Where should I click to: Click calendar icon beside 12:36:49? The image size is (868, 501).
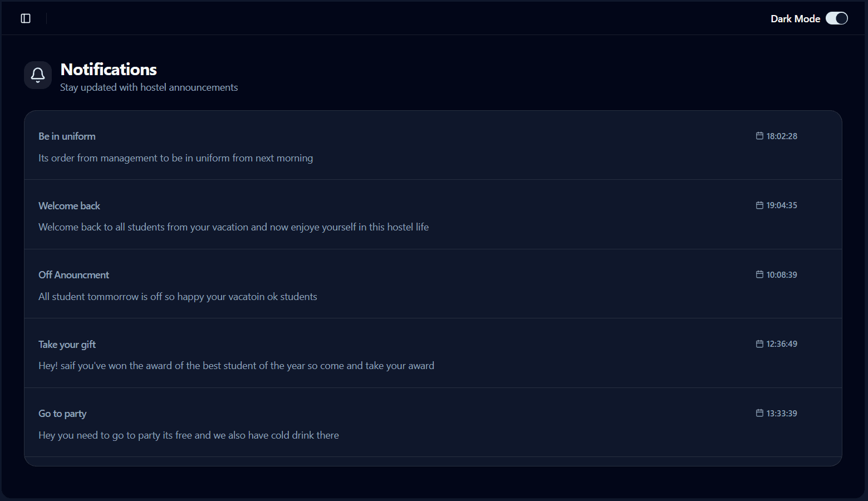(x=759, y=344)
